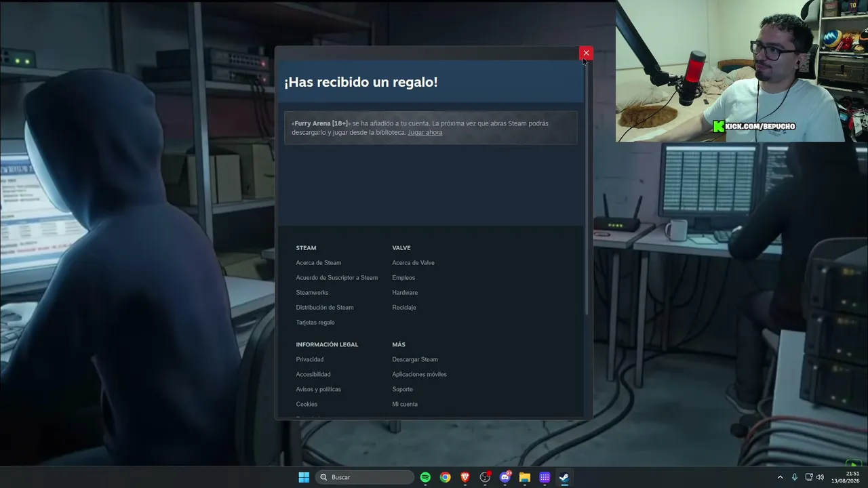This screenshot has width=868, height=488.
Task: Open Google Chrome from the taskbar
Action: pyautogui.click(x=445, y=477)
